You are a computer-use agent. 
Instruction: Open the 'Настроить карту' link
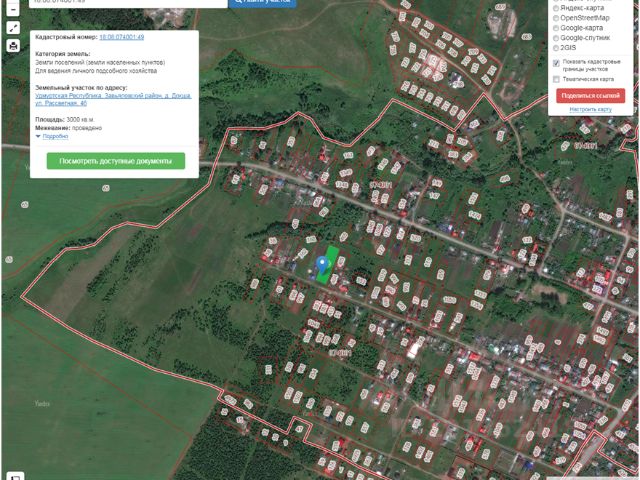coord(590,109)
